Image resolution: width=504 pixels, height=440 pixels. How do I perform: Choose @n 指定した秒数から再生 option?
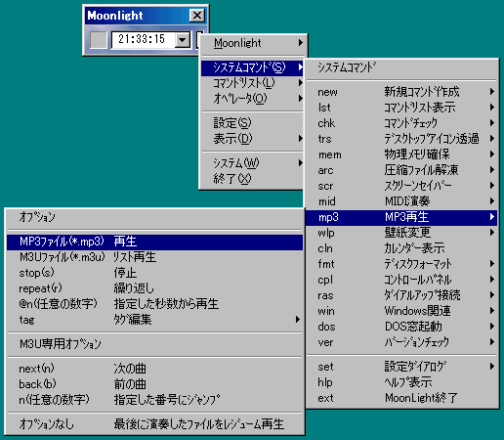click(x=154, y=304)
